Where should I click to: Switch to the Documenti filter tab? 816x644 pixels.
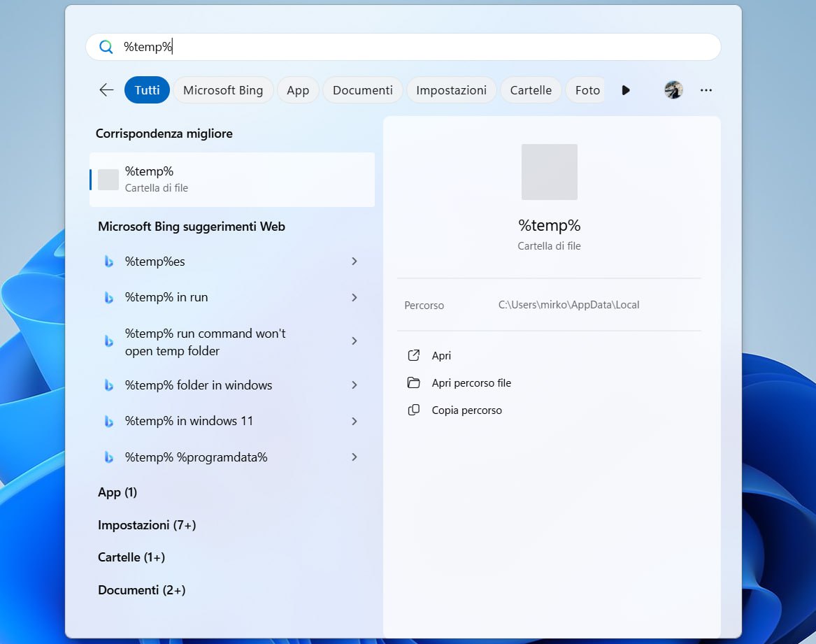pos(362,90)
